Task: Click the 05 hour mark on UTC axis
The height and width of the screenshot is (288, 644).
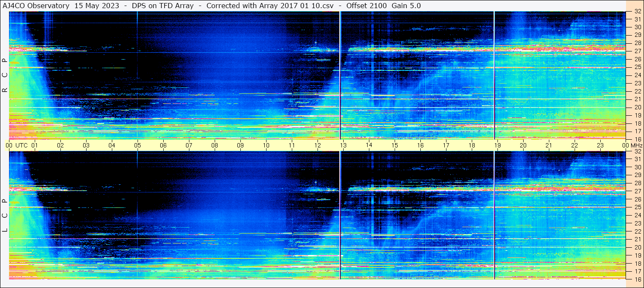Action: click(138, 145)
